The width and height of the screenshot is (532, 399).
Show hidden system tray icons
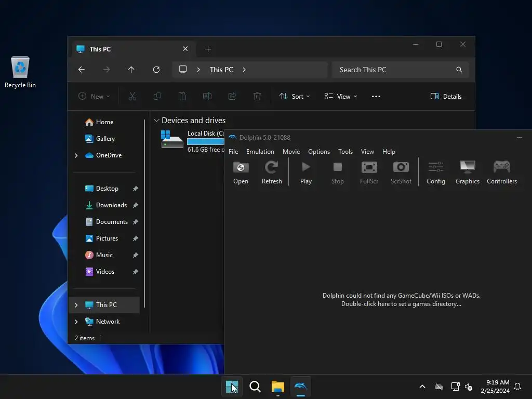click(x=422, y=387)
